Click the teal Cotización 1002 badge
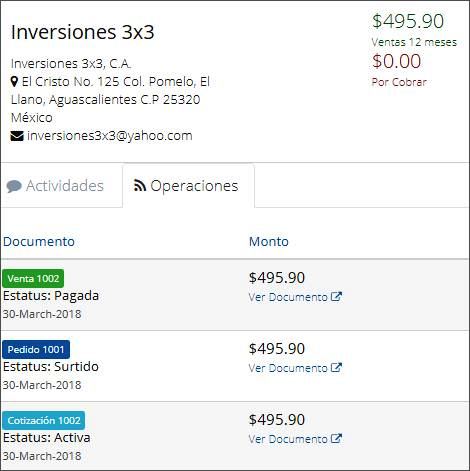 [x=44, y=420]
